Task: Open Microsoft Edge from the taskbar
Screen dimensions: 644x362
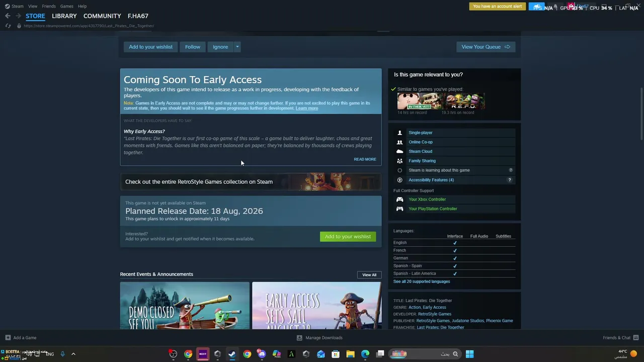Action: pos(365,354)
